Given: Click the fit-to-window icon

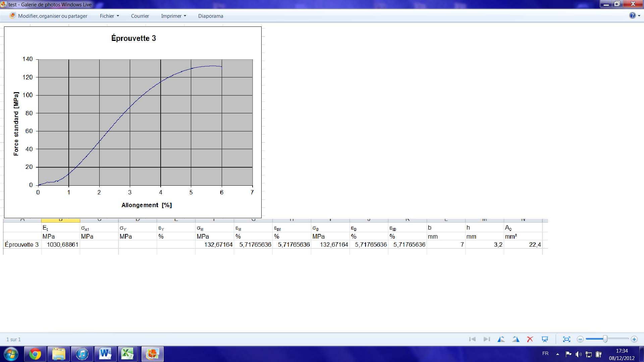Looking at the screenshot, I should [x=567, y=339].
